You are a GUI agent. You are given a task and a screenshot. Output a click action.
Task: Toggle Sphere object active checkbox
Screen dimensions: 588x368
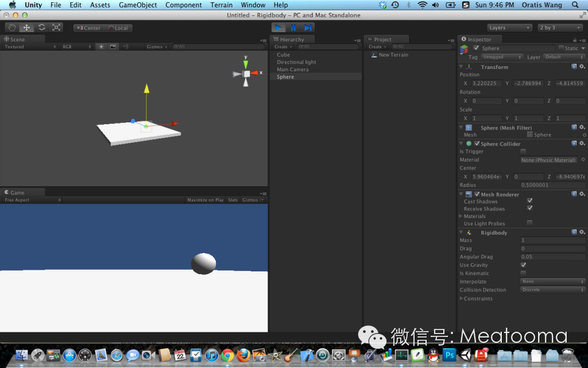[x=476, y=48]
